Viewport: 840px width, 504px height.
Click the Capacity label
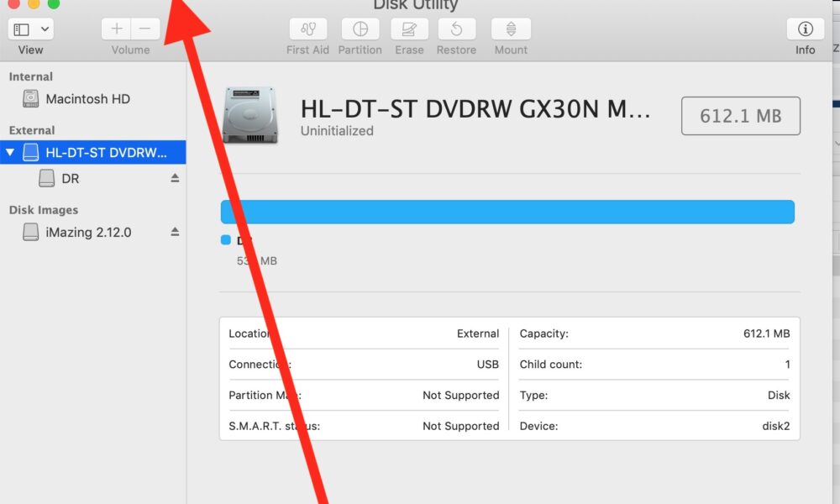(x=544, y=333)
